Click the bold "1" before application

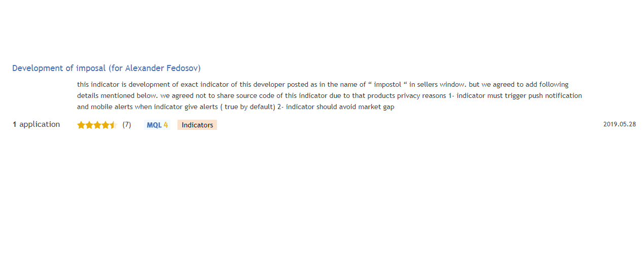tap(15, 124)
